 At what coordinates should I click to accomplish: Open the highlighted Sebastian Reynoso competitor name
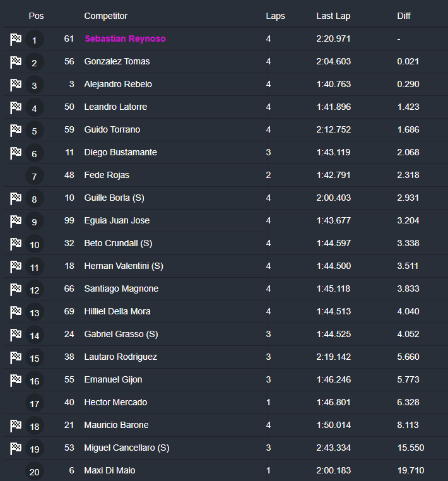pyautogui.click(x=125, y=39)
